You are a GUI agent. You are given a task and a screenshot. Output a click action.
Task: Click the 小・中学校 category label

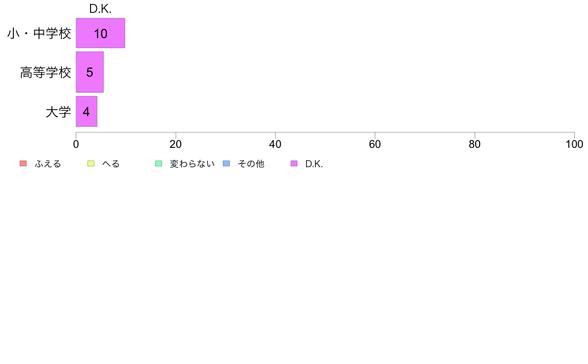(39, 34)
